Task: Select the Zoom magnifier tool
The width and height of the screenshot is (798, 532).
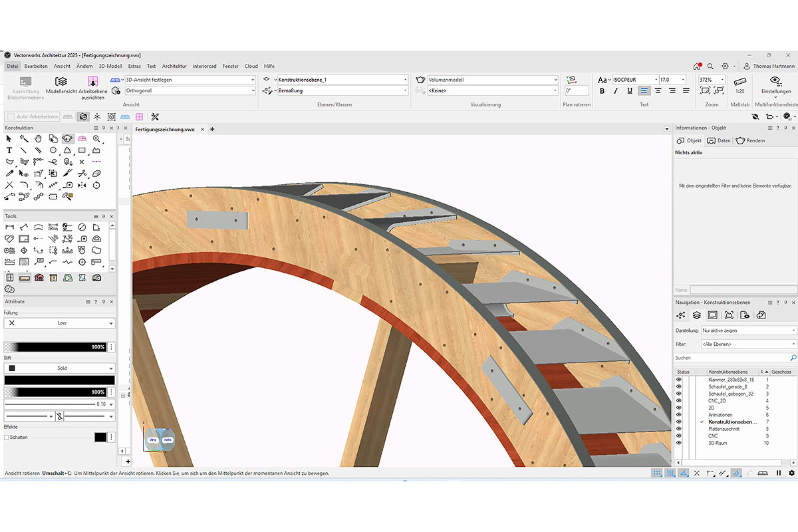Action: [97, 139]
